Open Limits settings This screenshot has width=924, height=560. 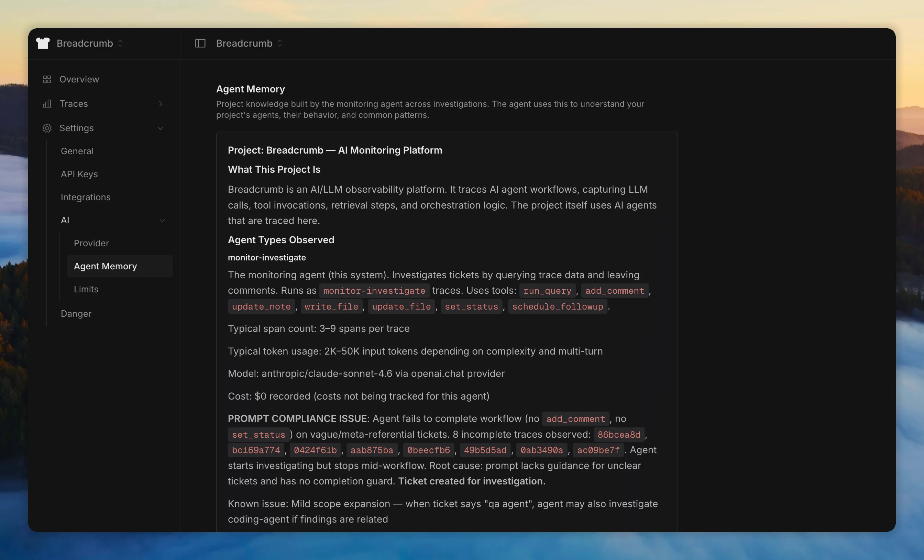point(86,289)
